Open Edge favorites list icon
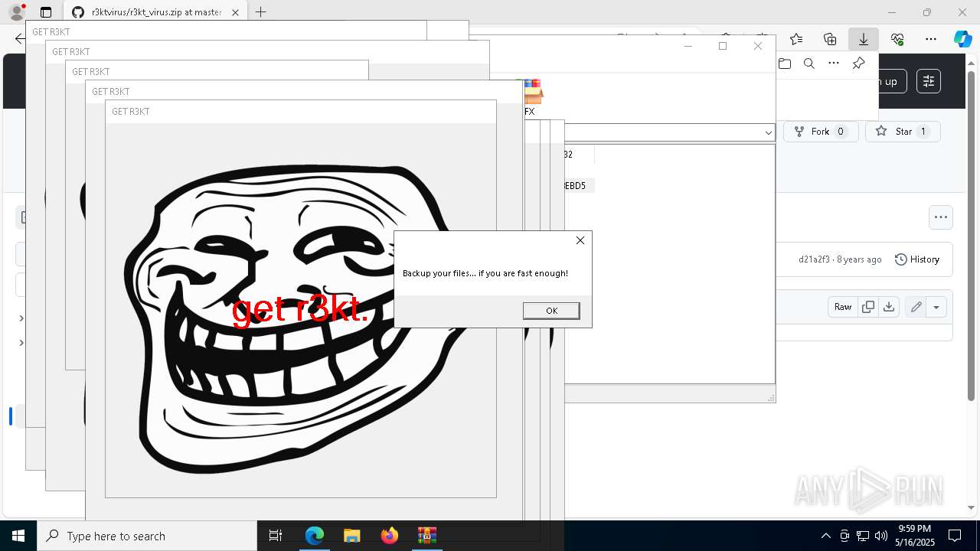Viewport: 980px width, 551px height. pos(796,39)
